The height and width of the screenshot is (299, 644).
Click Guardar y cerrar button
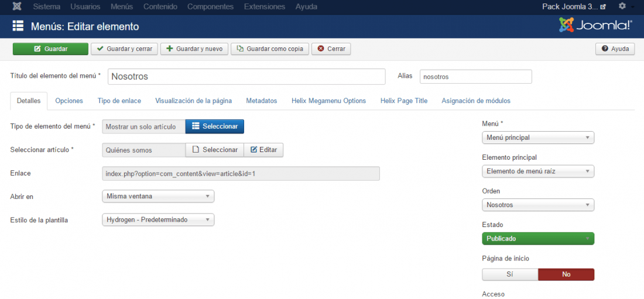125,49
